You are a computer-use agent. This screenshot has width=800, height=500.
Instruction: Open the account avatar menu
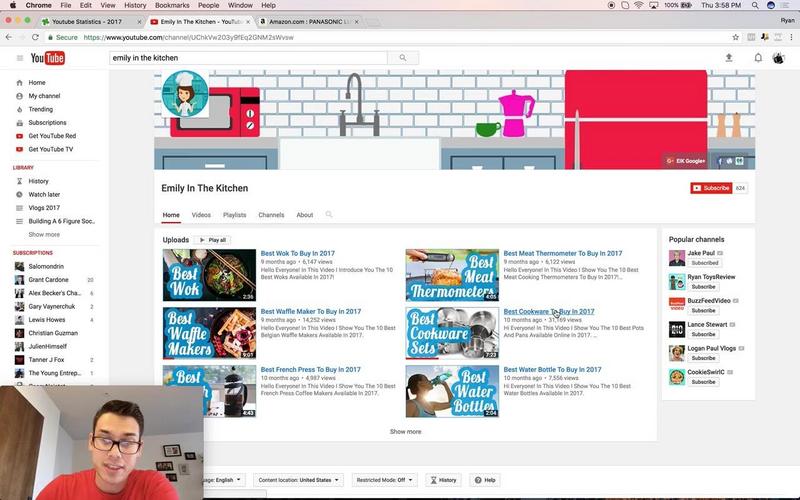(779, 58)
